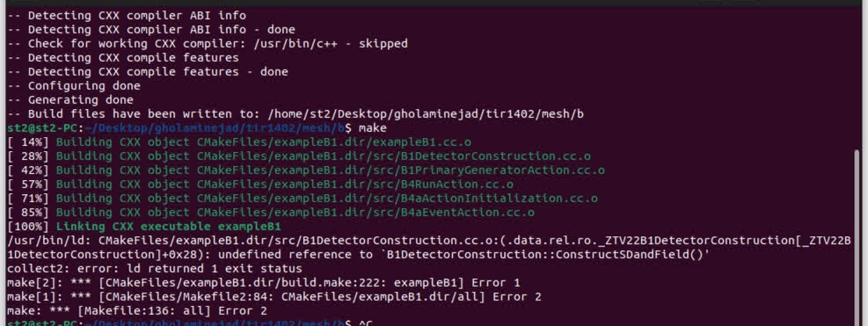Click the B4aActionInitialization.cc.o build line
Image resolution: width=868 pixels, height=326 pixels.
tap(303, 199)
